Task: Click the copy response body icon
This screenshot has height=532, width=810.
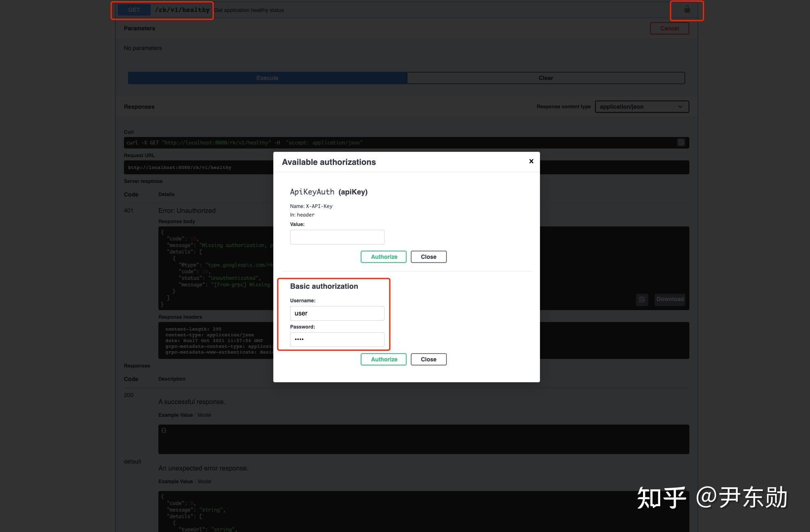Action: tap(642, 299)
